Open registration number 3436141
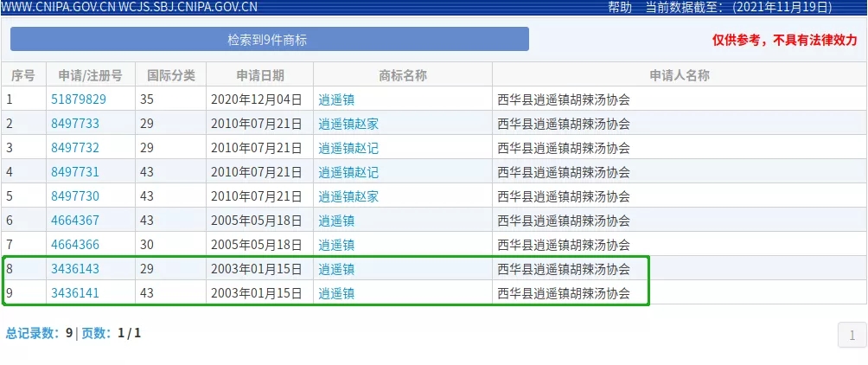 pyautogui.click(x=75, y=293)
